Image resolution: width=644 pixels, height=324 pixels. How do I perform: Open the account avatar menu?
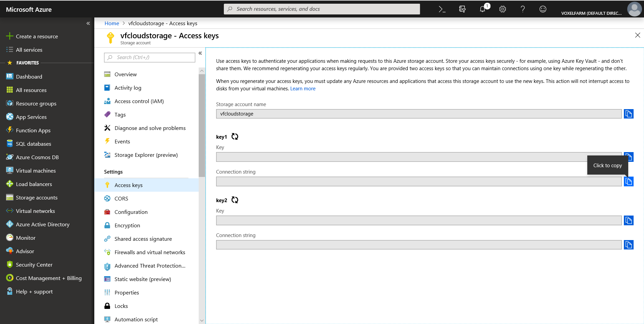(x=634, y=9)
